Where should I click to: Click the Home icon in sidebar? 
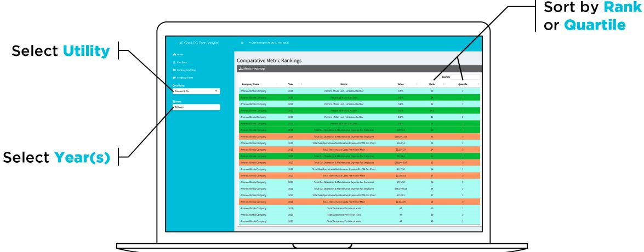174,55
